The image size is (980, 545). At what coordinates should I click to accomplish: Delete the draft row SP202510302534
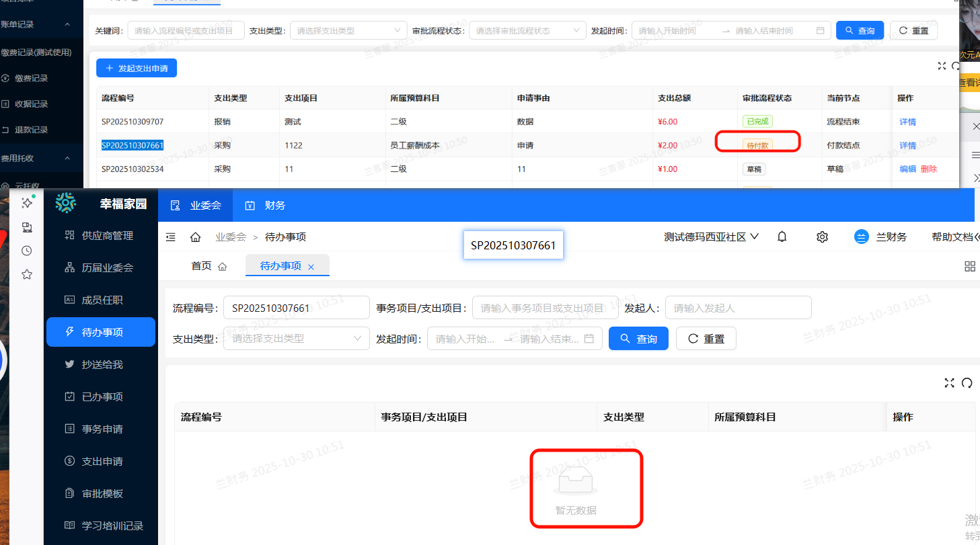928,169
